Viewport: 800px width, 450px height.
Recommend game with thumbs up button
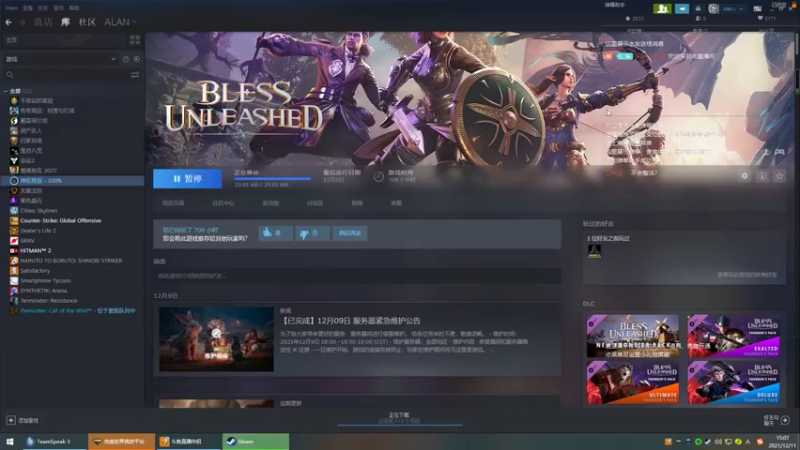tap(276, 233)
